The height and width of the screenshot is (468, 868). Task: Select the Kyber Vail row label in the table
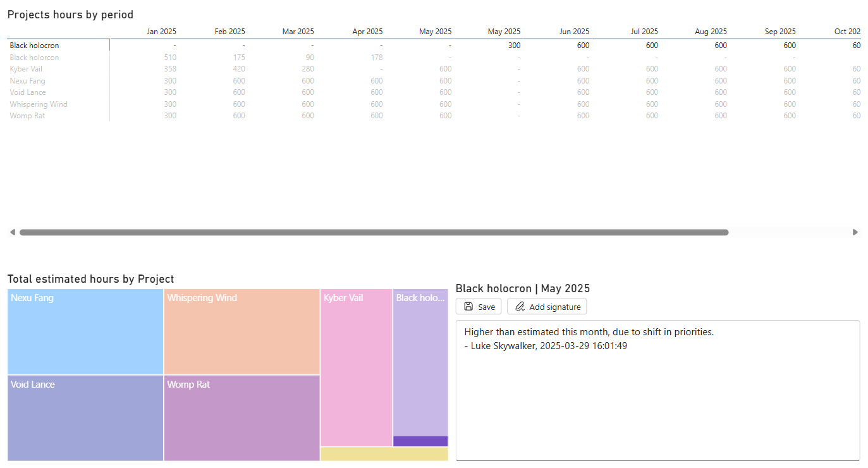tap(27, 69)
